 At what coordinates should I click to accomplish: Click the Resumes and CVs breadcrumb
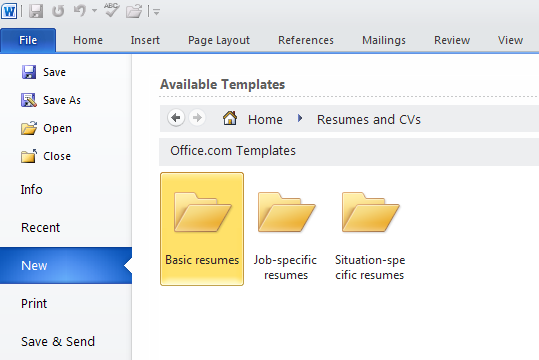pos(368,120)
